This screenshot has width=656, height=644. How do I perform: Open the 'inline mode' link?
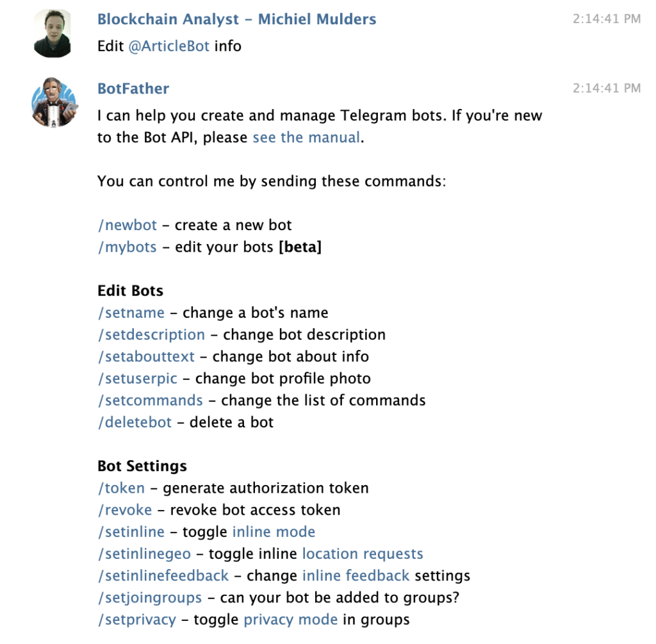[x=274, y=532]
